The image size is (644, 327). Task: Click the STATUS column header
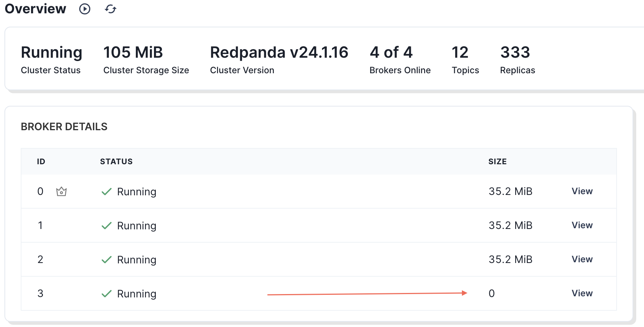[x=116, y=162]
